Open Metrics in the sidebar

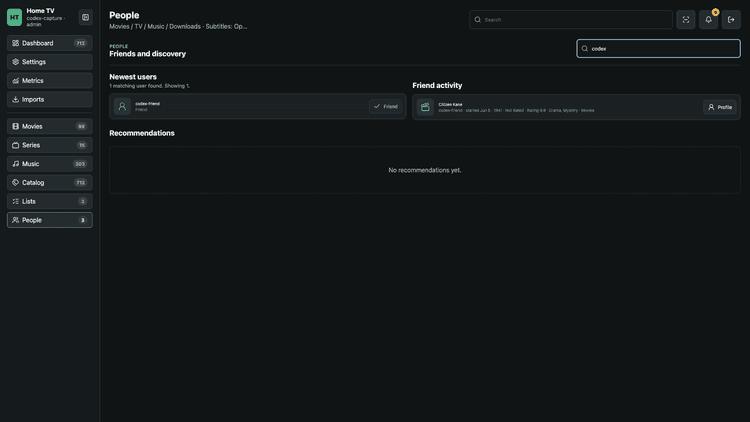[x=50, y=80]
